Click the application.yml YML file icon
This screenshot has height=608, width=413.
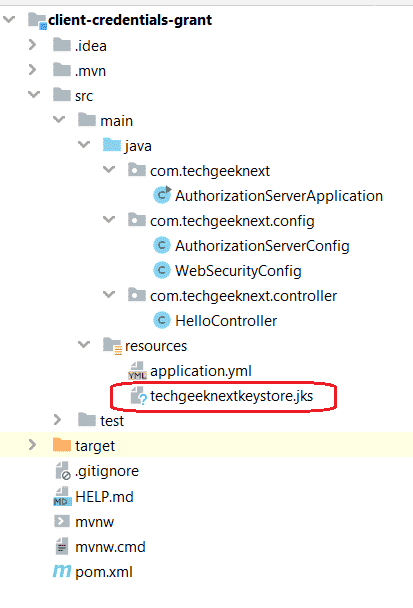coord(137,371)
